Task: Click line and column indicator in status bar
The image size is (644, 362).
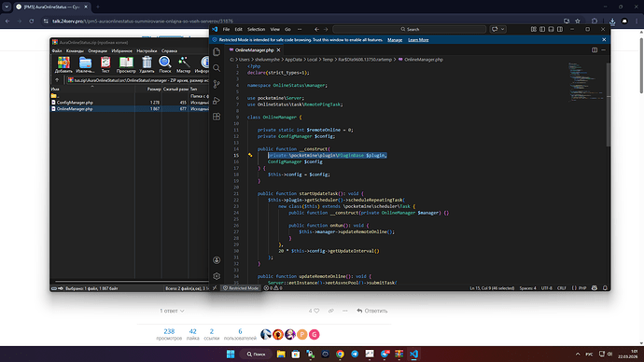Action: pyautogui.click(x=492, y=288)
